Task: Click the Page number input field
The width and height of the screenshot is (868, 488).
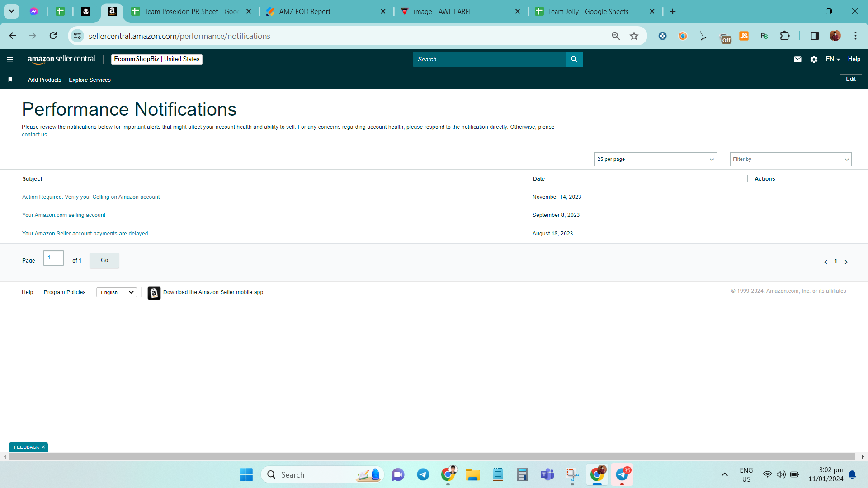Action: coord(53,258)
